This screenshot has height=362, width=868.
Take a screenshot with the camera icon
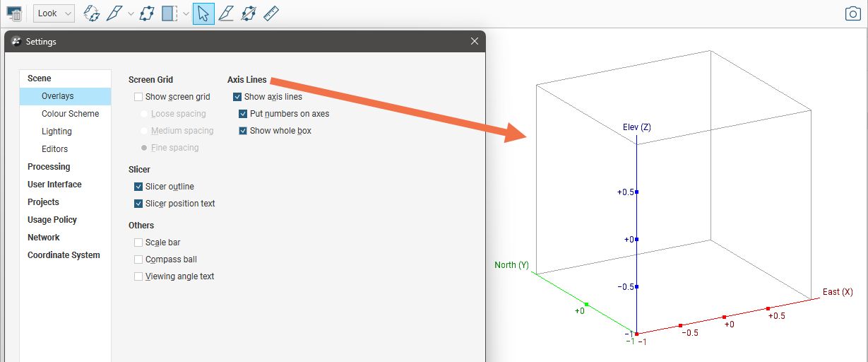tap(853, 13)
